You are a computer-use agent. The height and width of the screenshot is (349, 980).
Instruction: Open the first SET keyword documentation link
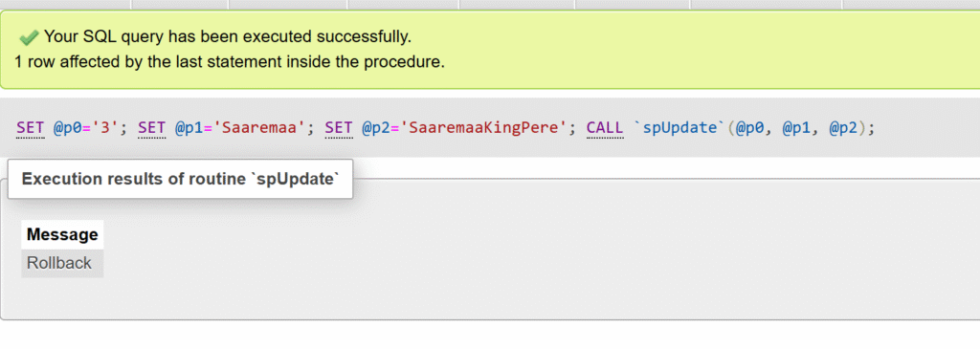point(30,128)
